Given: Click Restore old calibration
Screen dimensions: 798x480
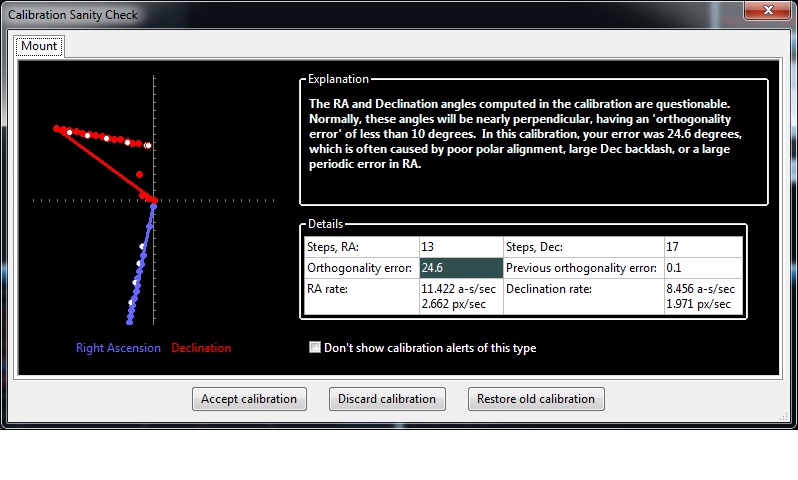Looking at the screenshot, I should coord(536,399).
